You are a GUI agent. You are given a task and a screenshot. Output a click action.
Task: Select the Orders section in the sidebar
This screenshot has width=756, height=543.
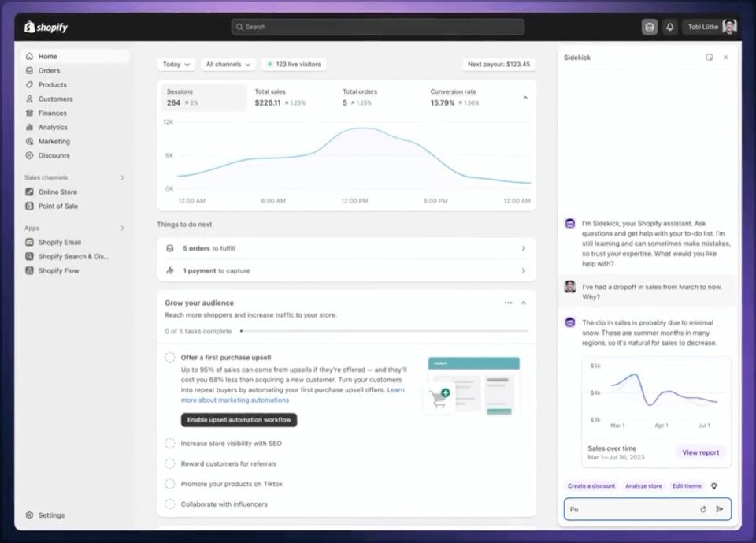coord(49,70)
